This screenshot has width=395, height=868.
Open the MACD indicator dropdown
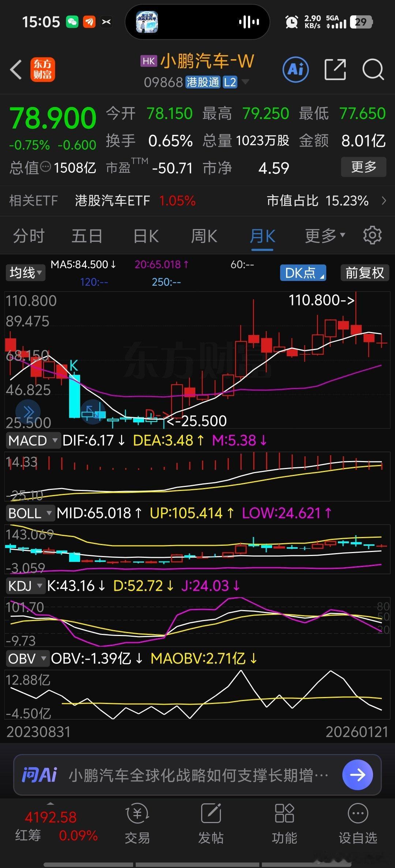(x=33, y=440)
